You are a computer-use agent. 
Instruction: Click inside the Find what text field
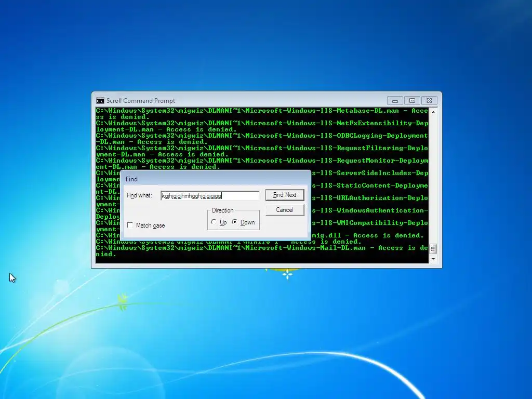tap(210, 195)
